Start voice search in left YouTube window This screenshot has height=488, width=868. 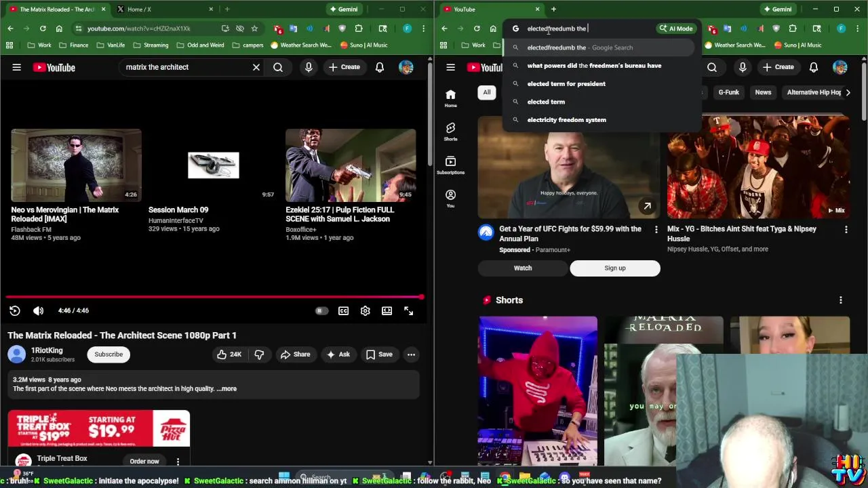(309, 67)
